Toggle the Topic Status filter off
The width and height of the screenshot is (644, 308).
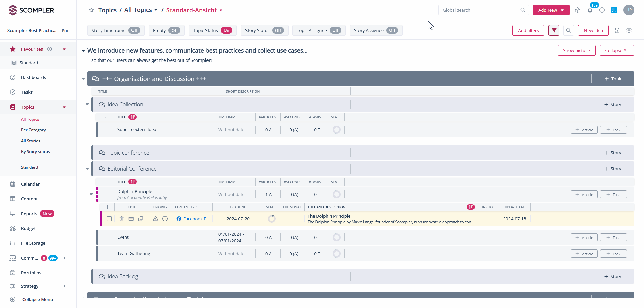click(226, 30)
